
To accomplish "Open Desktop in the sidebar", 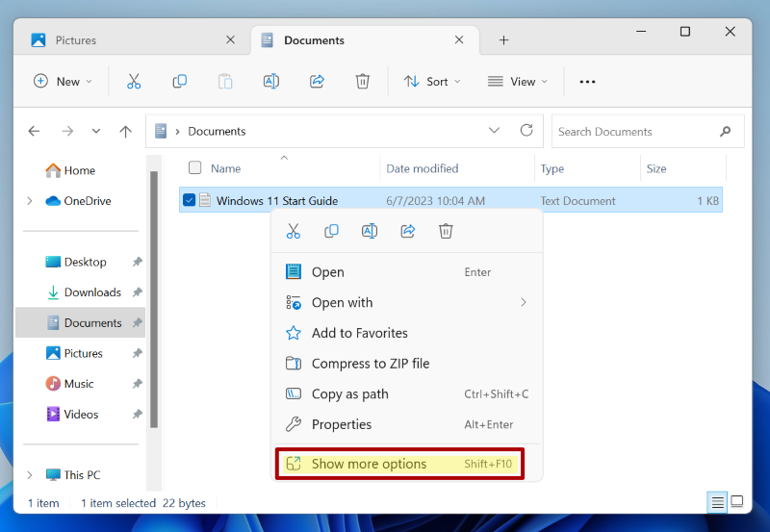I will point(76,262).
